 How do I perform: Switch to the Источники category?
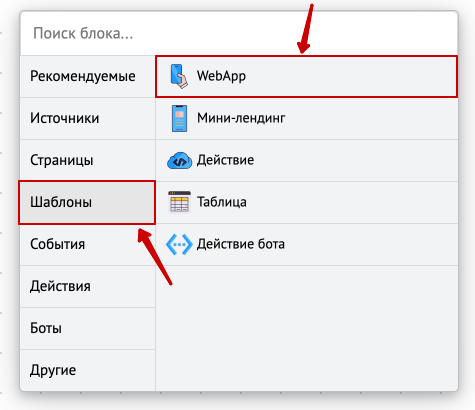pyautogui.click(x=88, y=118)
